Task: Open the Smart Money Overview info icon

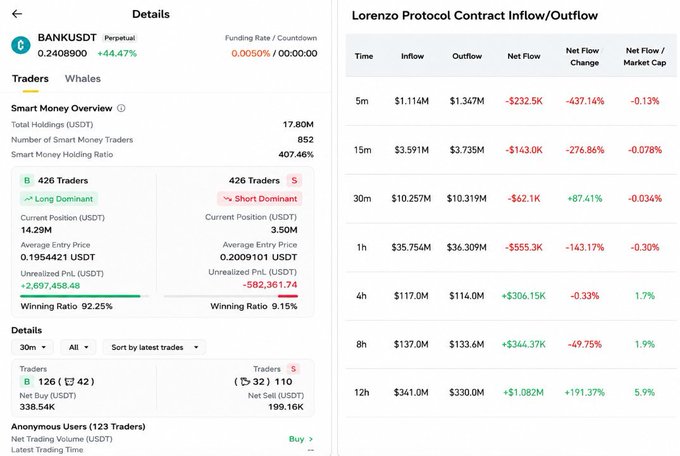Action: click(121, 108)
